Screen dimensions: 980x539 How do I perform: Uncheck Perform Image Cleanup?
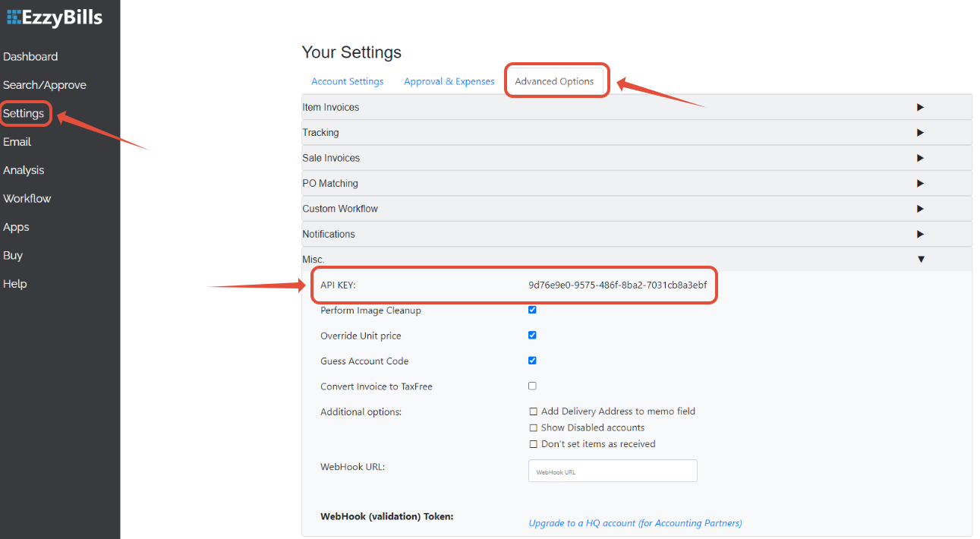pyautogui.click(x=532, y=309)
